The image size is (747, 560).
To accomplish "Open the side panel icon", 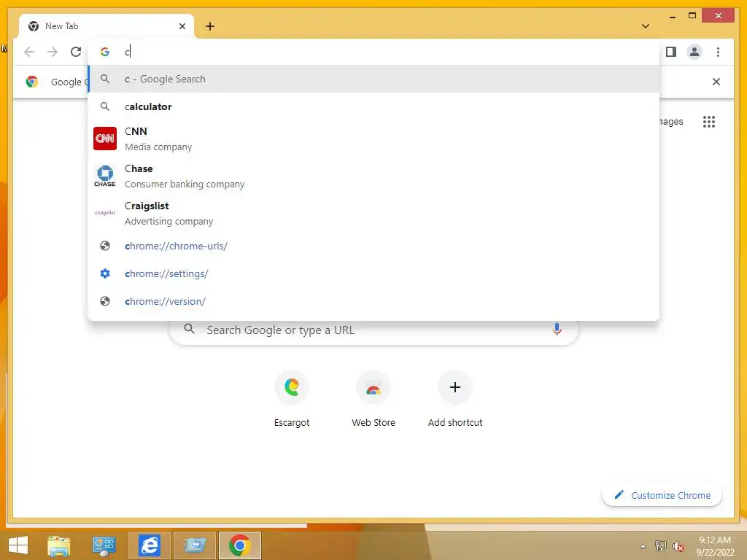I will coord(671,52).
